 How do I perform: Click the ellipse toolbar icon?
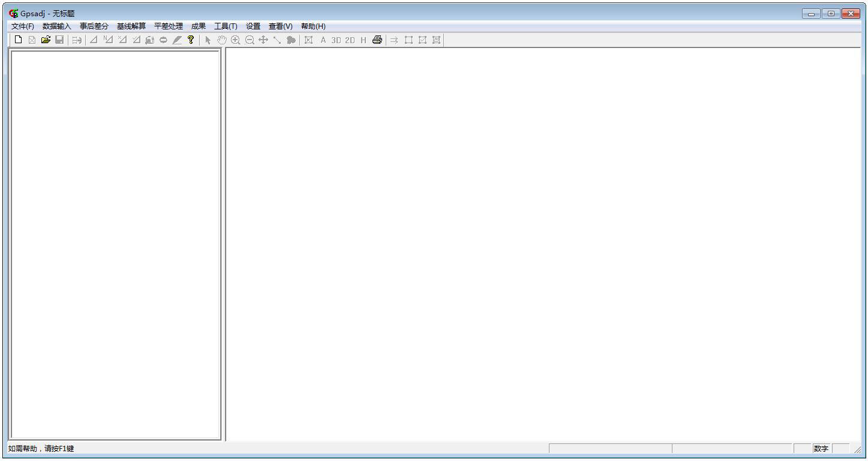point(163,40)
